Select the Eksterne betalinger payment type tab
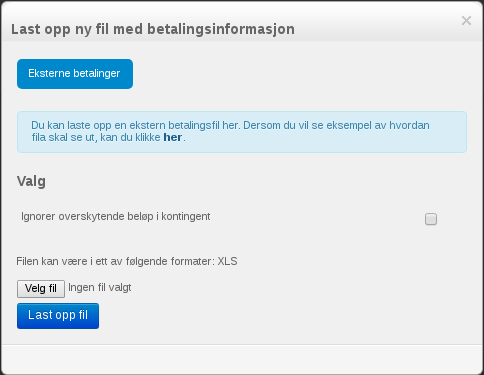The image size is (484, 375). [75, 74]
